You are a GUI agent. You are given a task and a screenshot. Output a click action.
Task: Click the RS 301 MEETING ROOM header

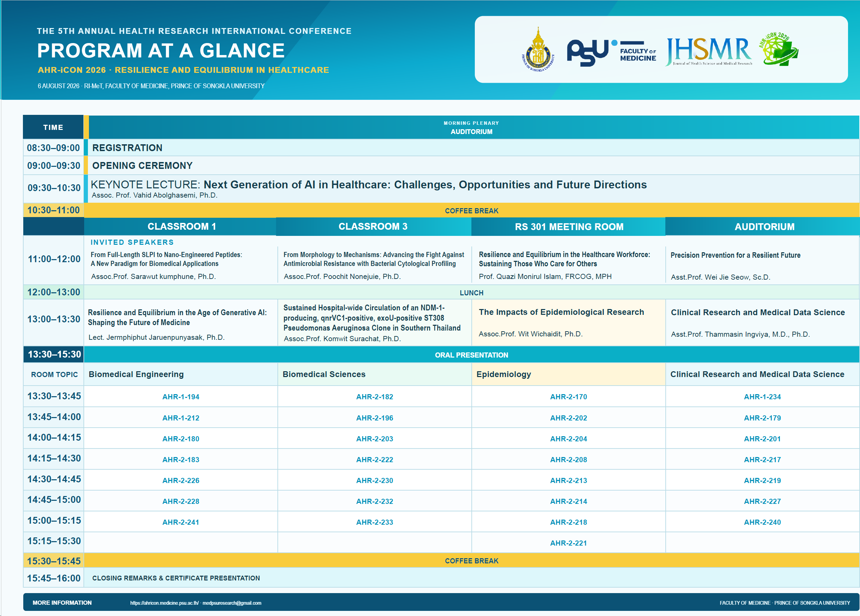click(x=569, y=227)
